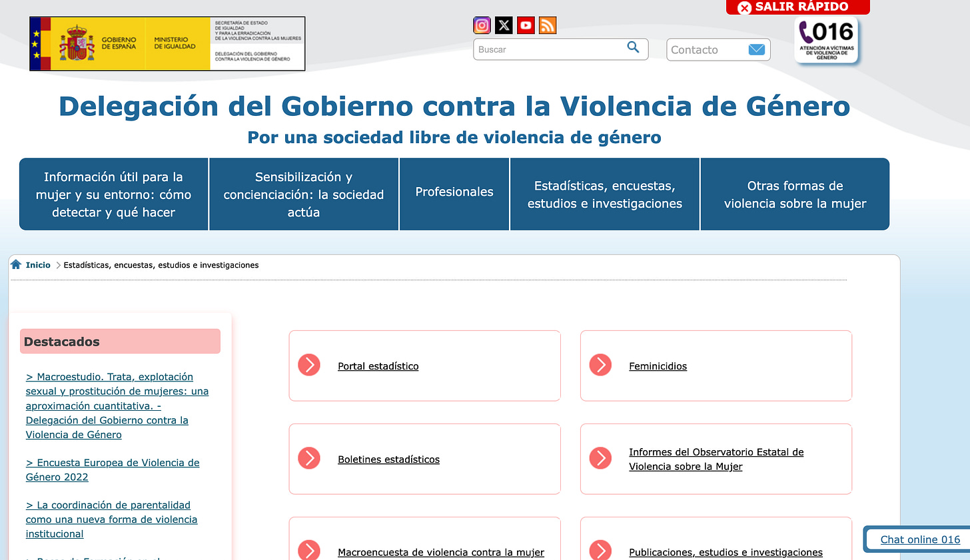This screenshot has width=970, height=560.
Task: Click the Buscar search field
Action: [x=561, y=49]
